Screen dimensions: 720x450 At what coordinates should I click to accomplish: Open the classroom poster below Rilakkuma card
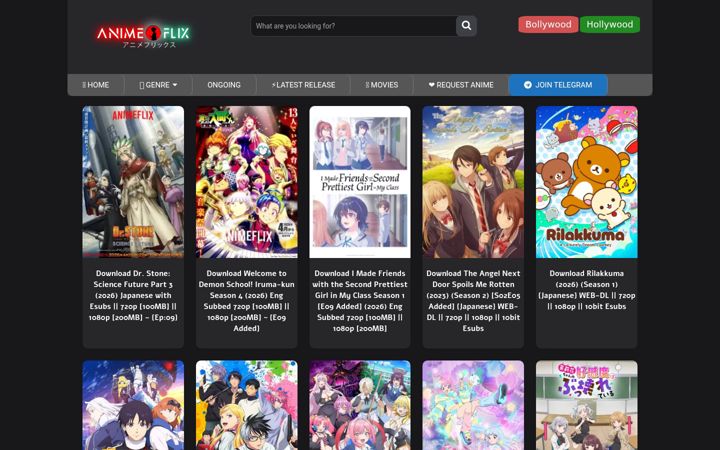(586, 405)
